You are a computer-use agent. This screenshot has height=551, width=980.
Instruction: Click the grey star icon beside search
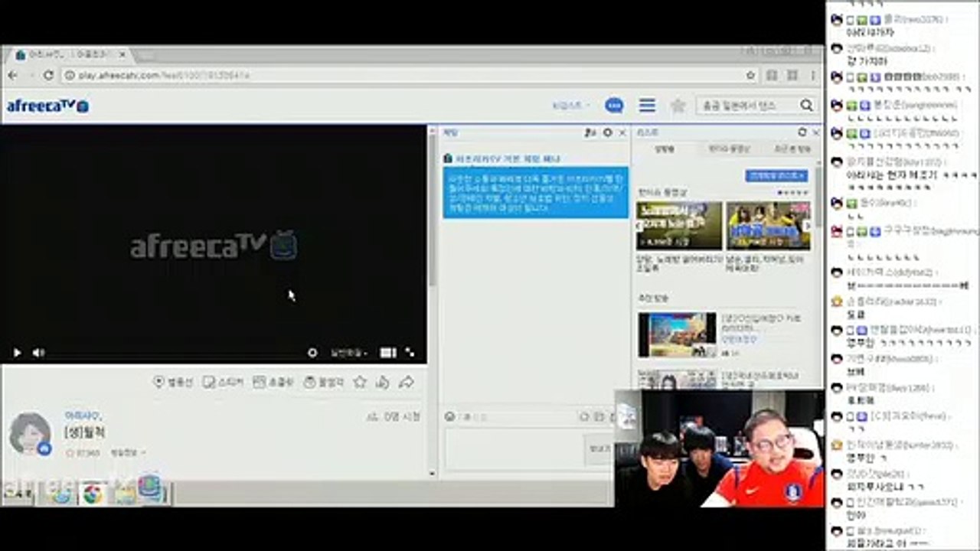(x=678, y=106)
